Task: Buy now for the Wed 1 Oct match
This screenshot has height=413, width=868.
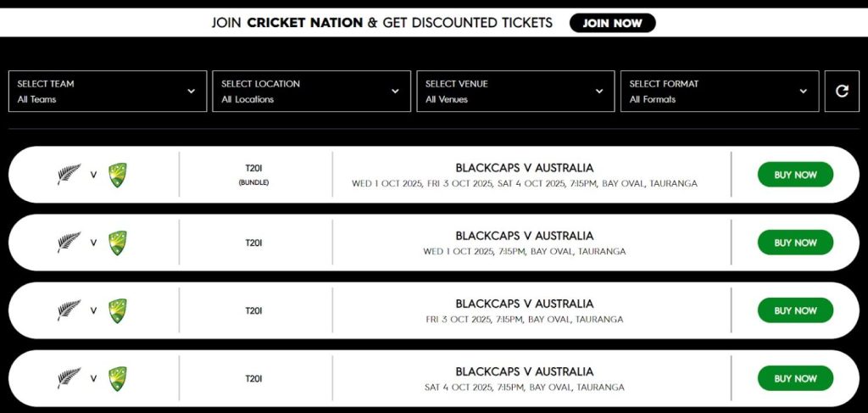Action: 795,243
